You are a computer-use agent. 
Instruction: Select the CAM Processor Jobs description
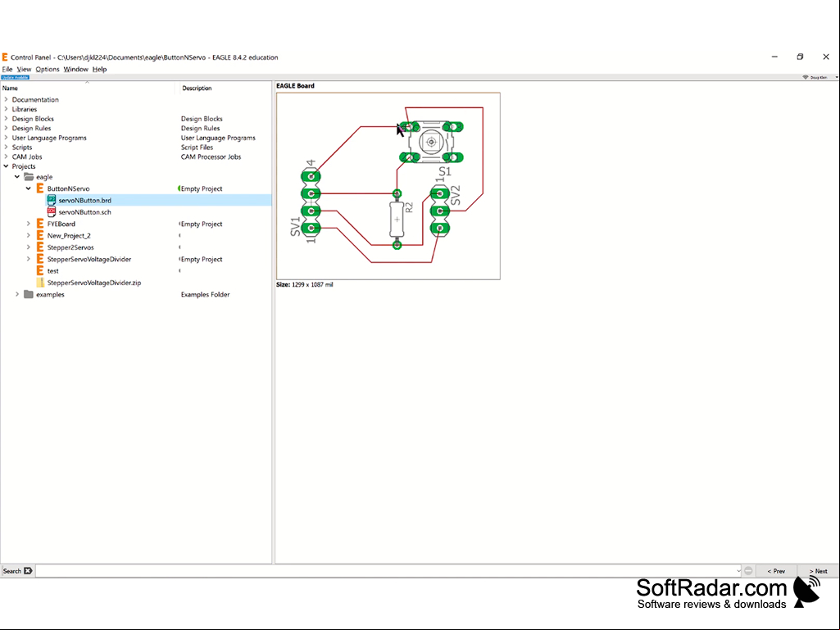(x=211, y=157)
